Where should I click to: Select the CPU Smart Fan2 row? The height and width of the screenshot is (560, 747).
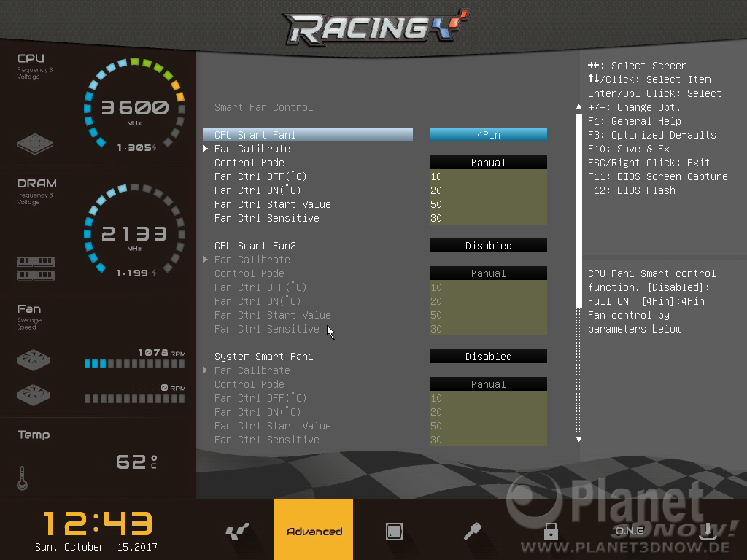tap(255, 246)
